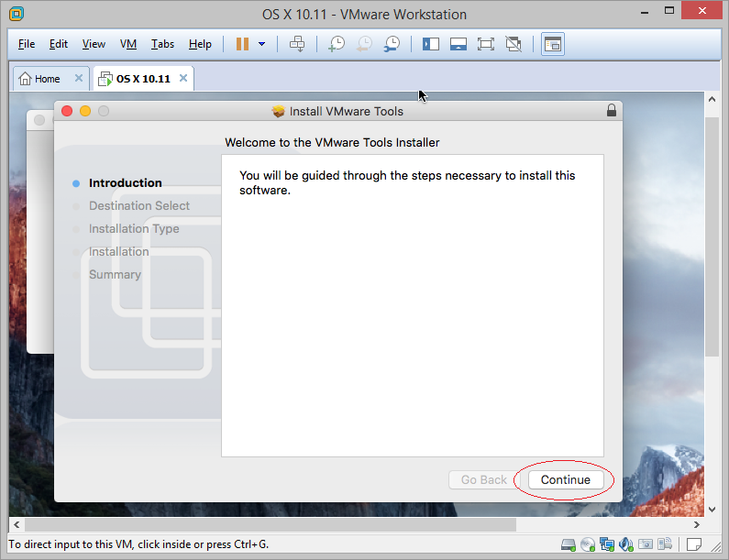This screenshot has height=560, width=729.
Task: Close the Install VMware Tools window
Action: point(67,111)
